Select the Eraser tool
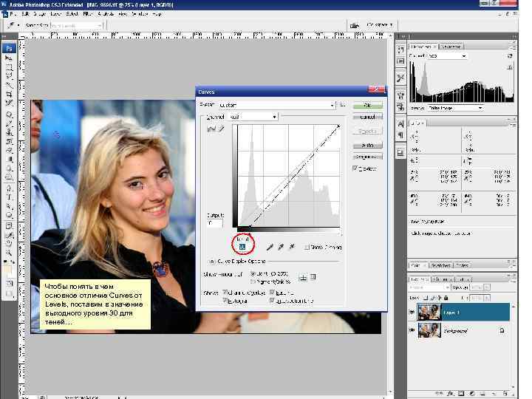The image size is (532, 399). click(x=8, y=150)
